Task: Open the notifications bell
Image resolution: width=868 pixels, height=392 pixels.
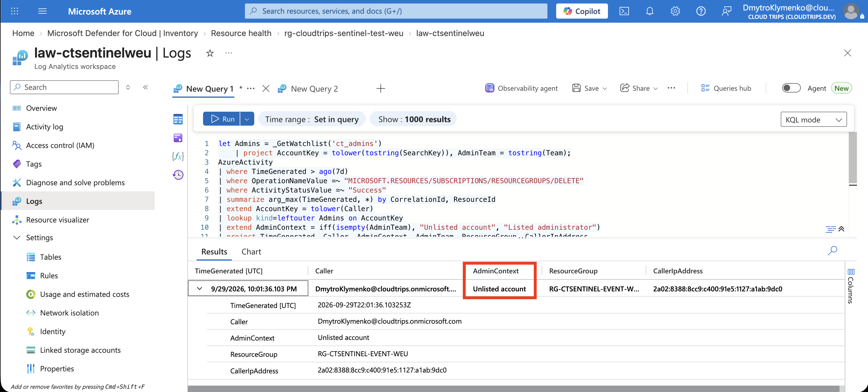Action: [650, 11]
